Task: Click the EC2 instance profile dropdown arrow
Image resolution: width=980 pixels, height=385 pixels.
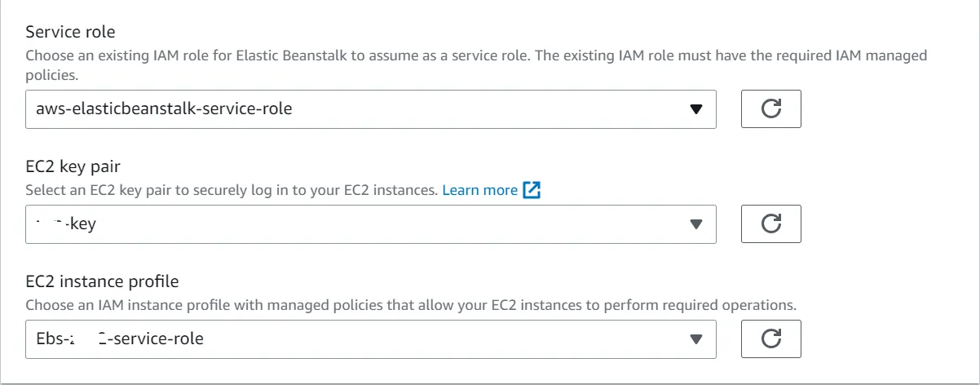Action: pyautogui.click(x=695, y=339)
